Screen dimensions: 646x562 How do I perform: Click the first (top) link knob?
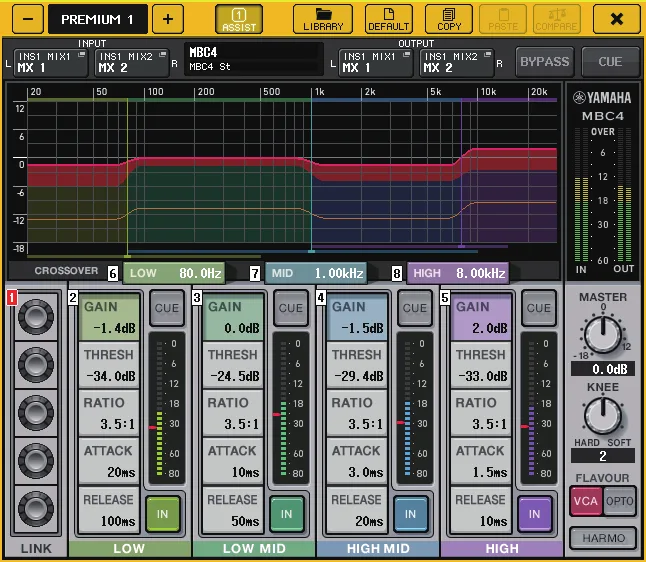[x=36, y=317]
